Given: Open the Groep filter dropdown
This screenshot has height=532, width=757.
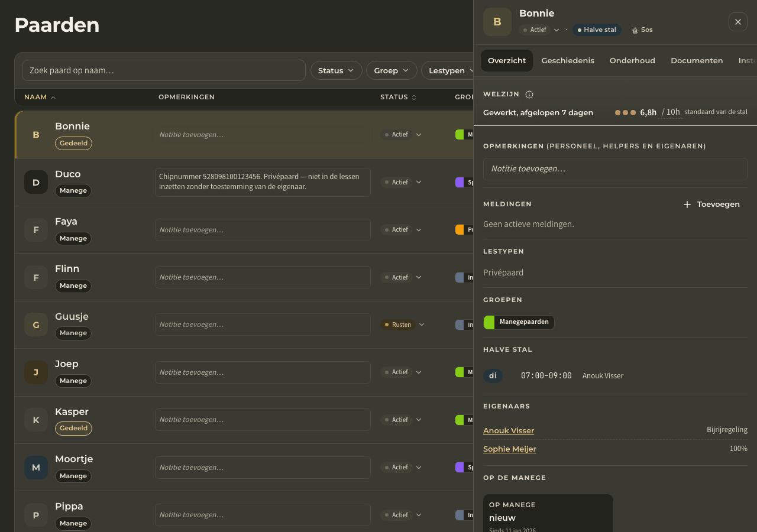Looking at the screenshot, I should [392, 70].
